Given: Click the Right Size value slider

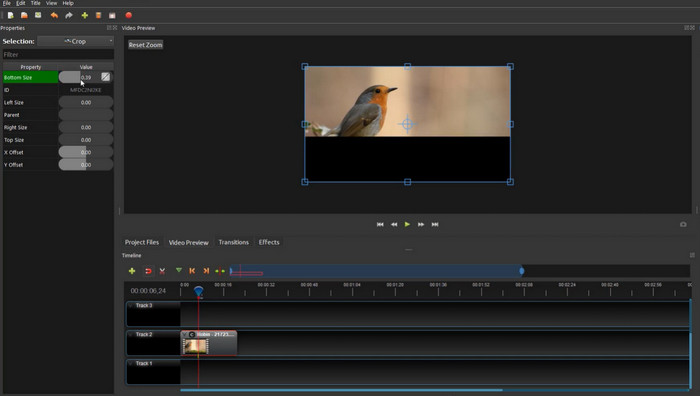Looking at the screenshot, I should (x=86, y=127).
